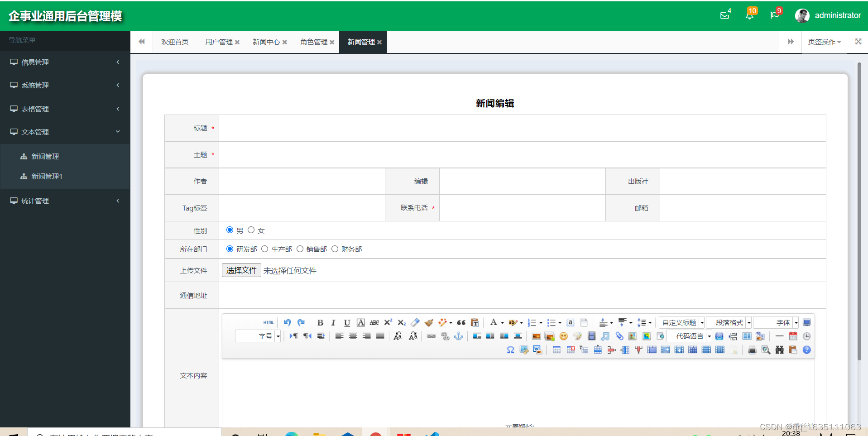Open the mail notifications icon
The height and width of the screenshot is (436, 868).
click(x=725, y=15)
